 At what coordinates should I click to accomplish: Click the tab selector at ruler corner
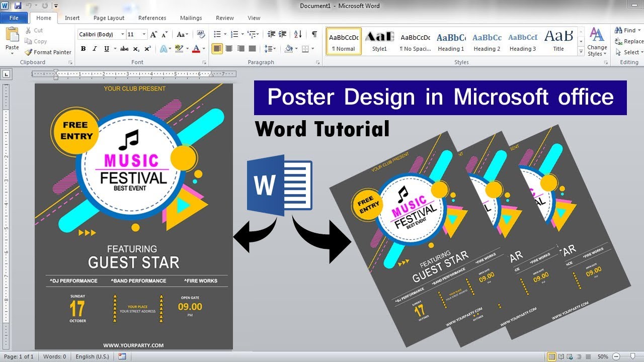(x=6, y=74)
